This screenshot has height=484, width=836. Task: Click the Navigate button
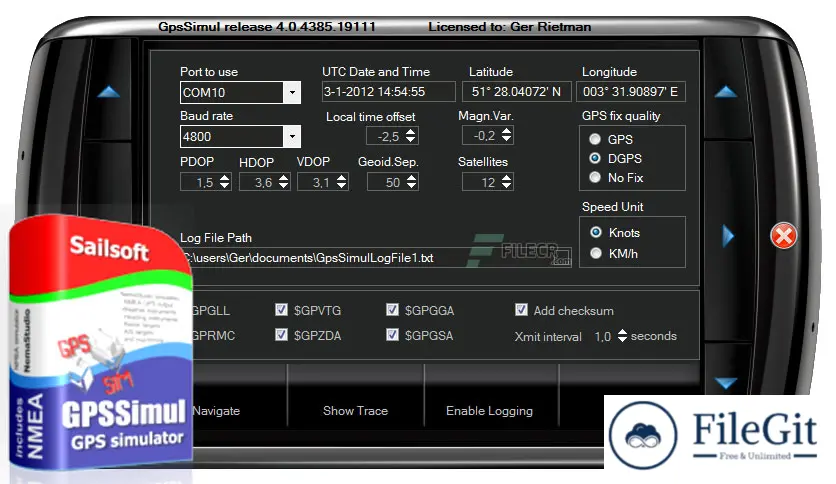(x=216, y=410)
